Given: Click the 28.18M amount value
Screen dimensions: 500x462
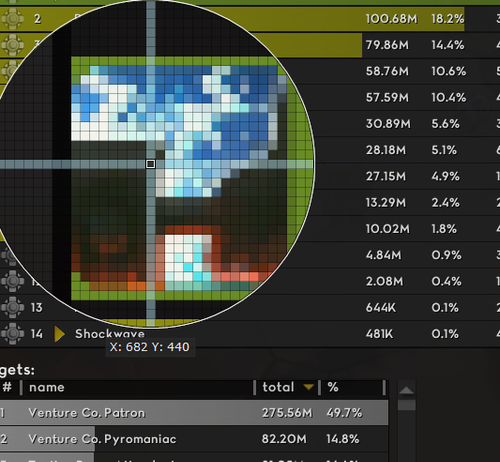Looking at the screenshot, I should [x=386, y=150].
